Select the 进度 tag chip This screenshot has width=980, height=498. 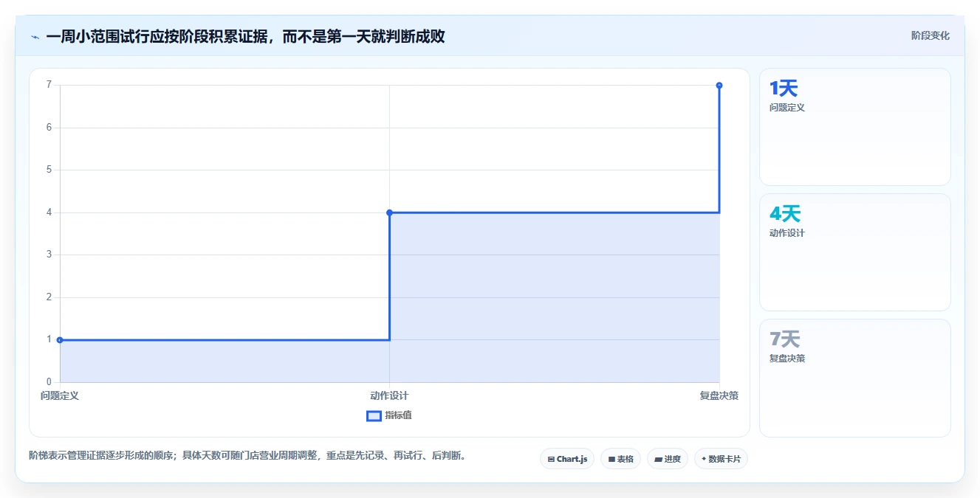click(668, 459)
